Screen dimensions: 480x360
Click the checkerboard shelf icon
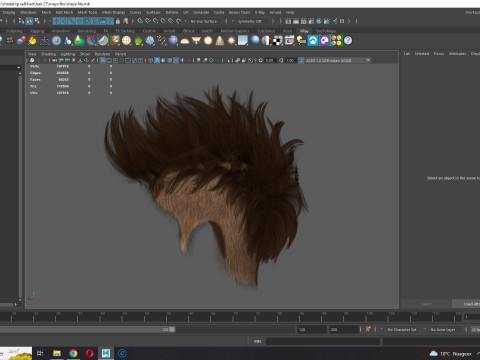pos(278,41)
